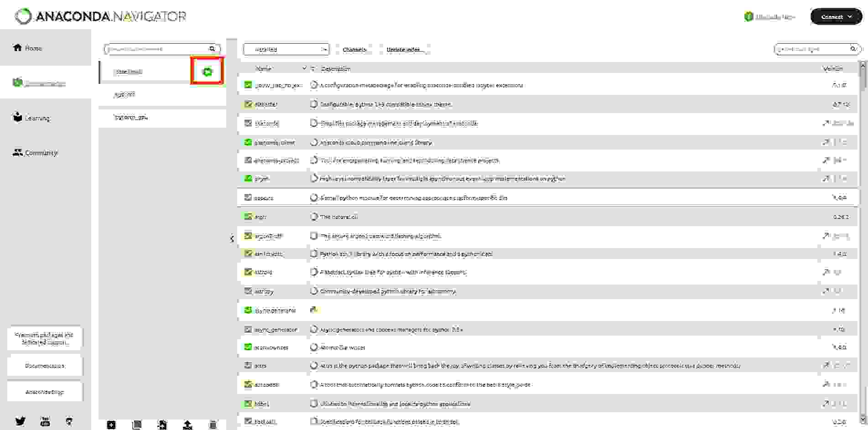Image resolution: width=868 pixels, height=430 pixels.
Task: Select the atomicwrites package name
Action: (x=271, y=347)
